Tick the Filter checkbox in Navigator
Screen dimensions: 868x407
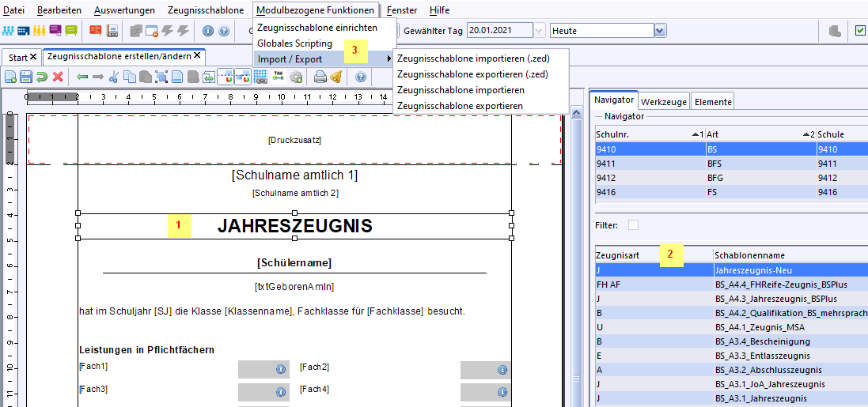pyautogui.click(x=633, y=224)
